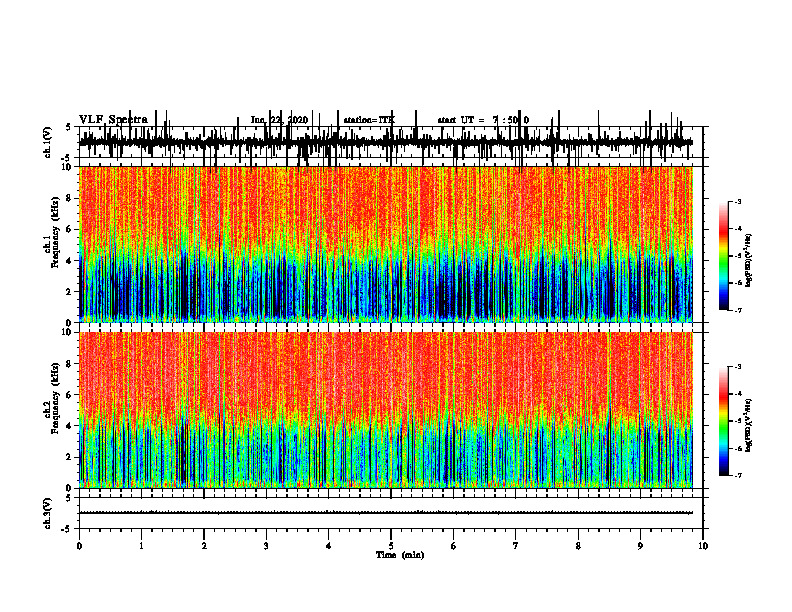Click time axis tick label "6"
The height and width of the screenshot is (612, 792).
[x=454, y=546]
